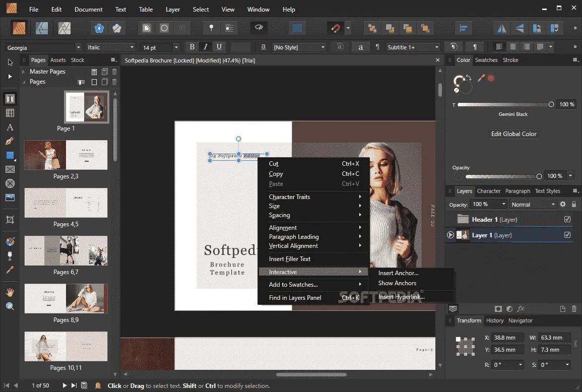Select the Node tool

[x=10, y=77]
